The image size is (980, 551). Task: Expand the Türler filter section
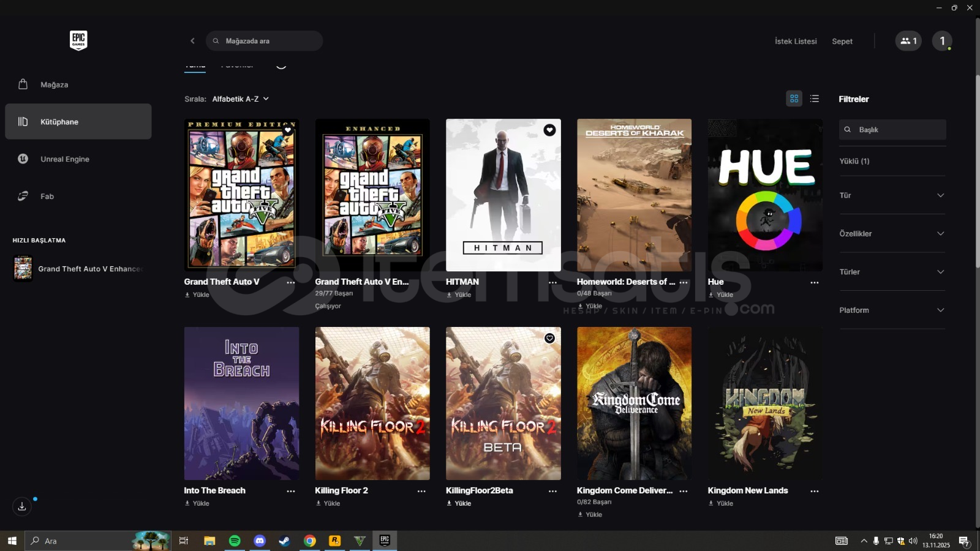pos(892,272)
